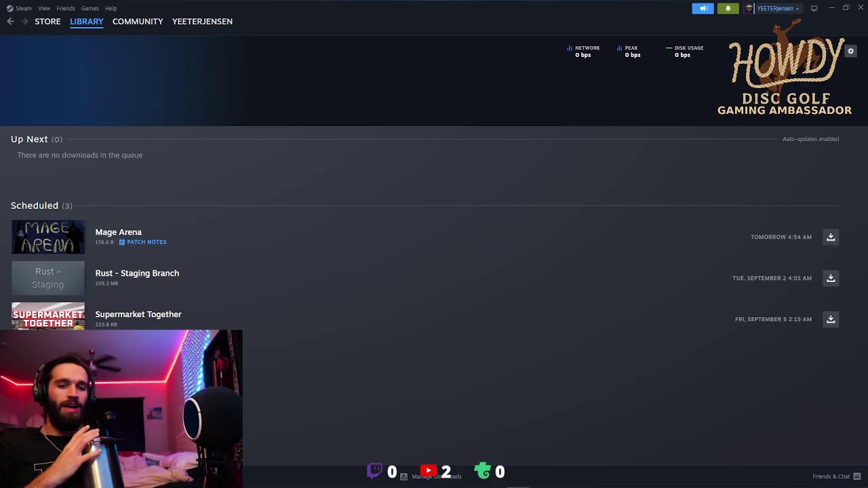Click 'There are no downloads in the queue'
The width and height of the screenshot is (868, 488).
pyautogui.click(x=80, y=155)
